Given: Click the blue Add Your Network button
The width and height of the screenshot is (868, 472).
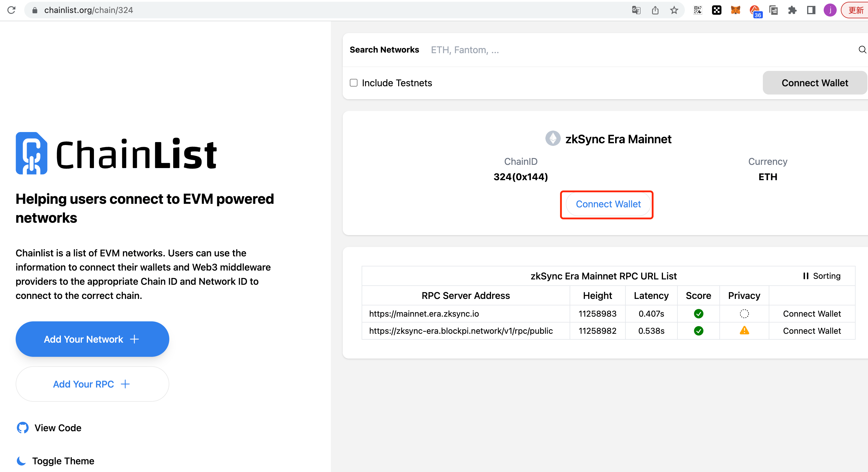Looking at the screenshot, I should pyautogui.click(x=92, y=339).
